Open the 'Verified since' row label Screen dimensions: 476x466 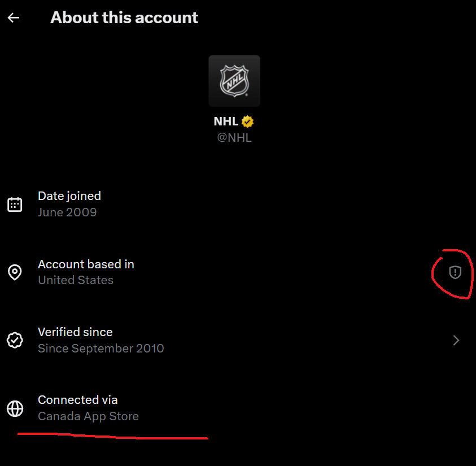[75, 332]
